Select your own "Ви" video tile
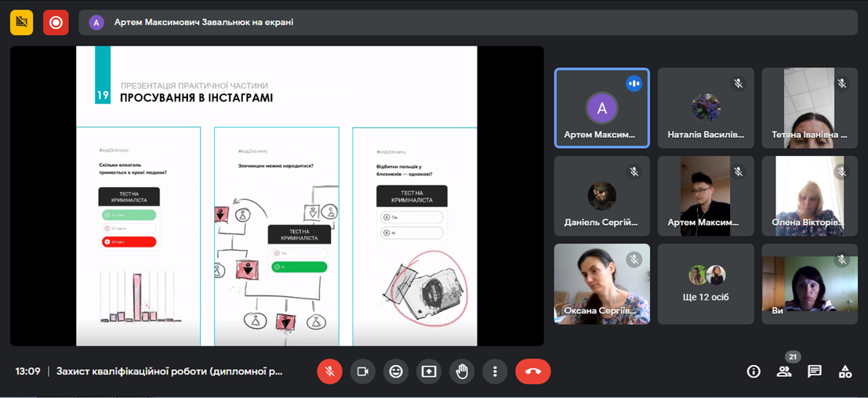The width and height of the screenshot is (868, 398). coord(810,284)
